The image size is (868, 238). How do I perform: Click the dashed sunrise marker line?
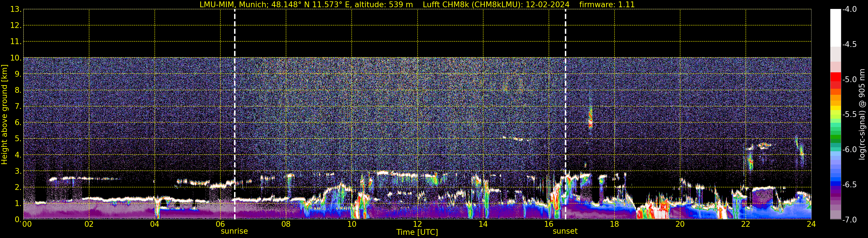point(235,114)
